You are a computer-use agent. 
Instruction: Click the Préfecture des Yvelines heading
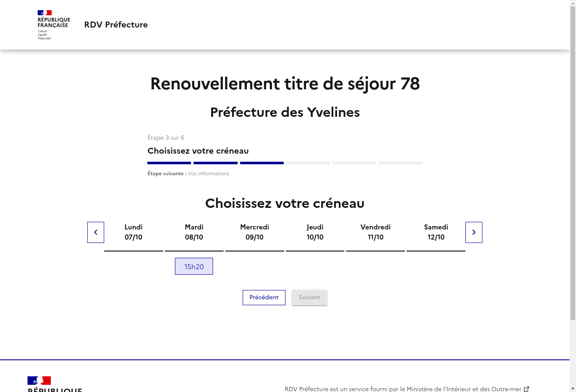click(x=285, y=112)
